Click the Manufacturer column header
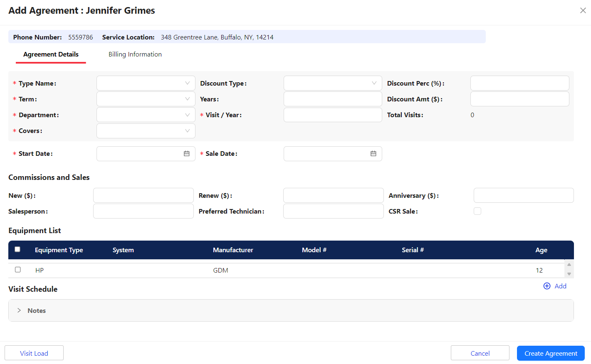Viewport: 591px width, 364px height. tap(233, 250)
